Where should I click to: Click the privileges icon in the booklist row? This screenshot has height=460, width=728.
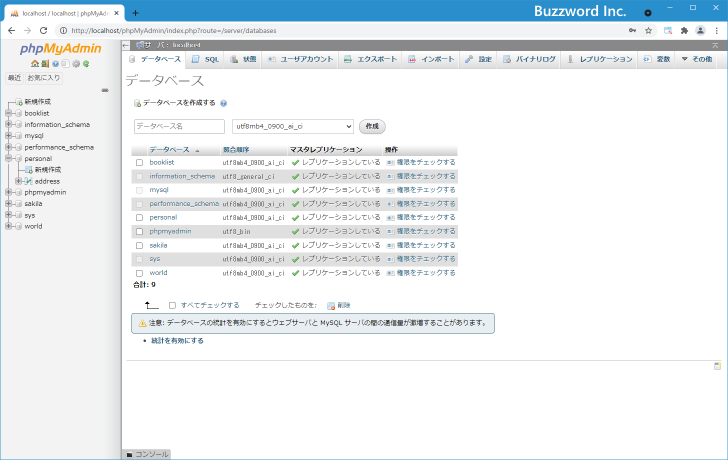click(390, 162)
